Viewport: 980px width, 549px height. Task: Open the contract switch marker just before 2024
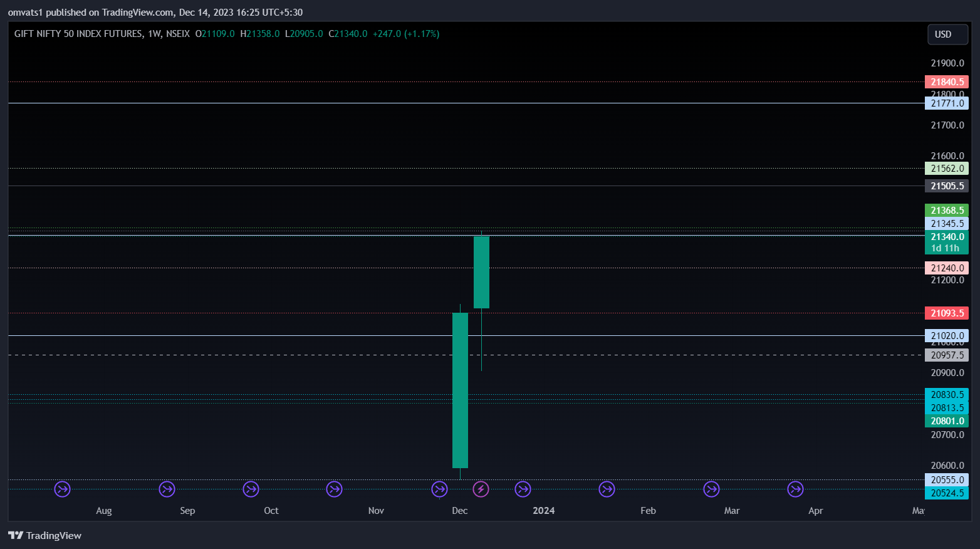click(523, 489)
